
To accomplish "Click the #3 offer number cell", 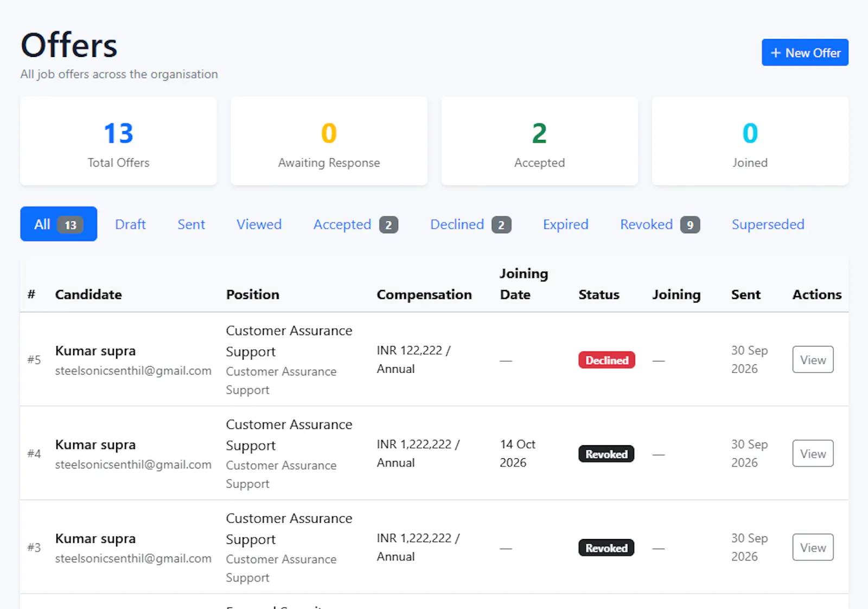I will pos(34,547).
